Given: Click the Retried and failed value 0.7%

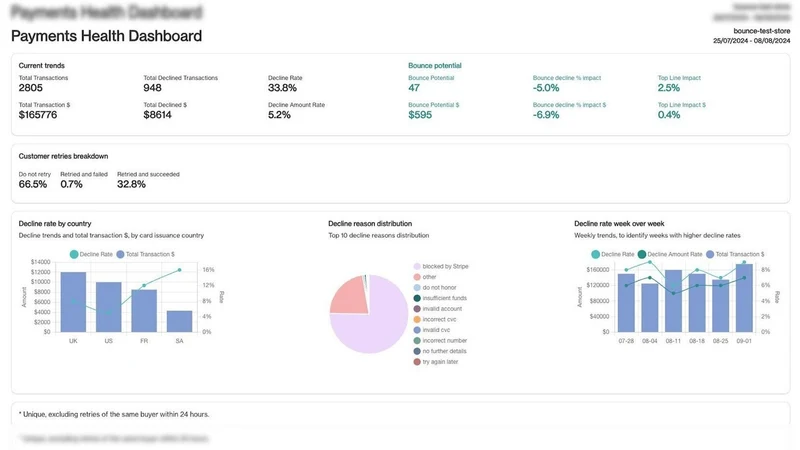Looking at the screenshot, I should click(x=71, y=184).
